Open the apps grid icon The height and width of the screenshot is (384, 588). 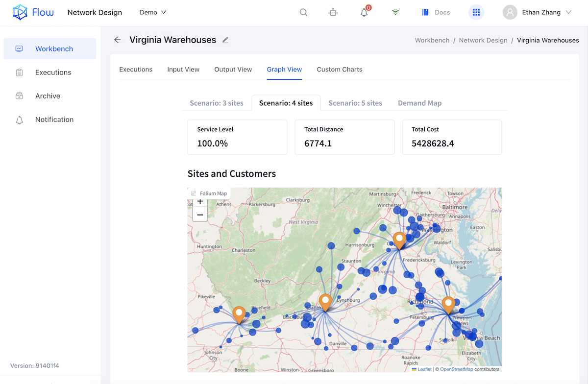(476, 13)
